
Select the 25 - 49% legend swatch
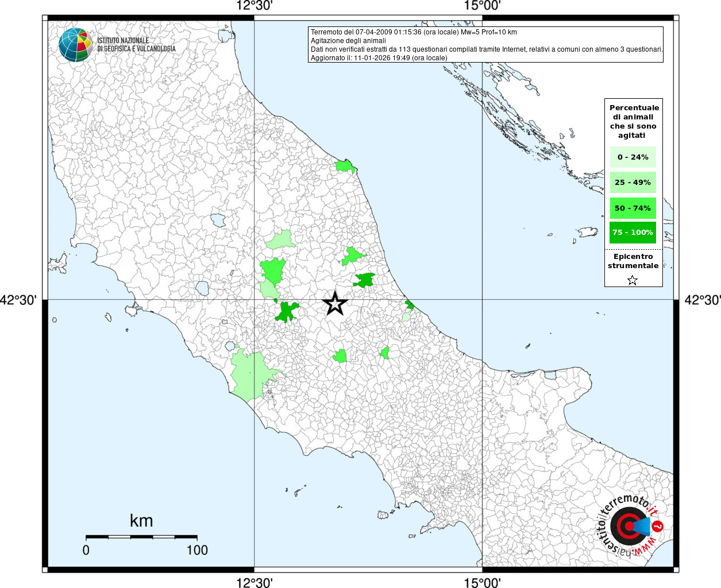tap(633, 183)
